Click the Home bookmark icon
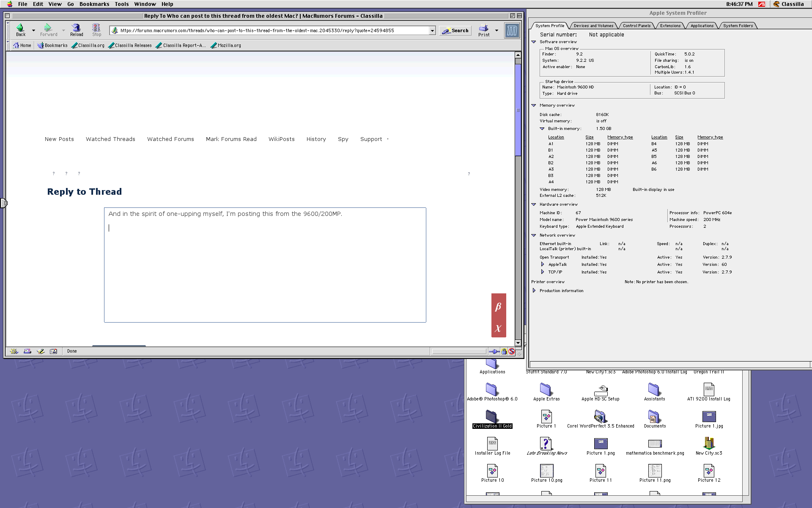The image size is (812, 508). [x=16, y=45]
